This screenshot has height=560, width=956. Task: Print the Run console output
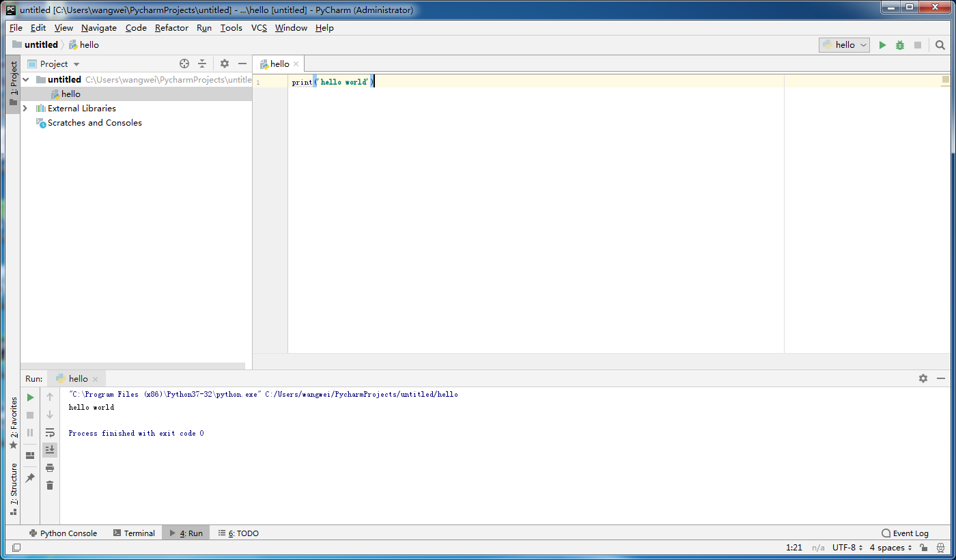(50, 468)
